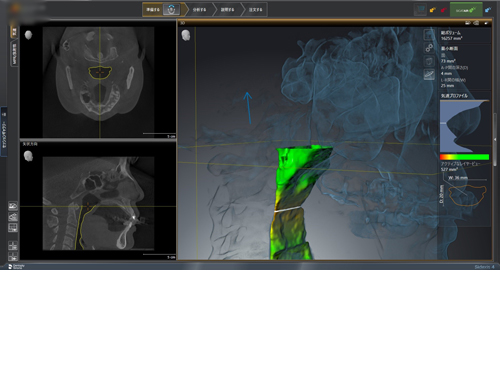Toggle the topmost square icon in 3D view toolbar
500x375 pixels.
(429, 35)
